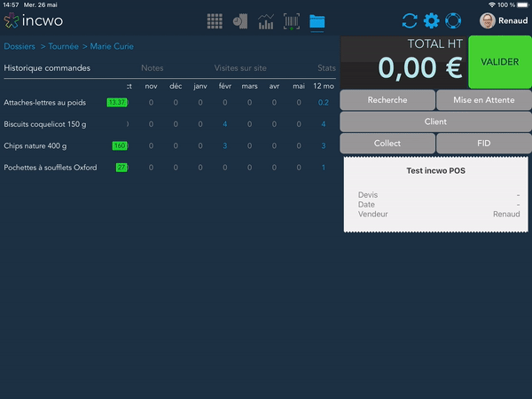Click 12 mo total 1 for Pochettes
The height and width of the screenshot is (399, 532).
tap(324, 168)
